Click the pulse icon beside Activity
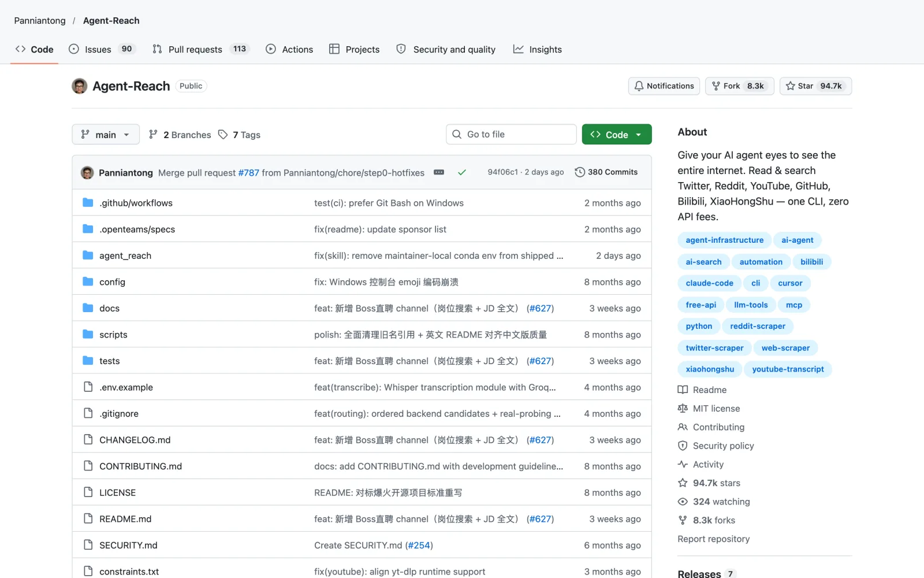The height and width of the screenshot is (578, 924). [x=683, y=464]
